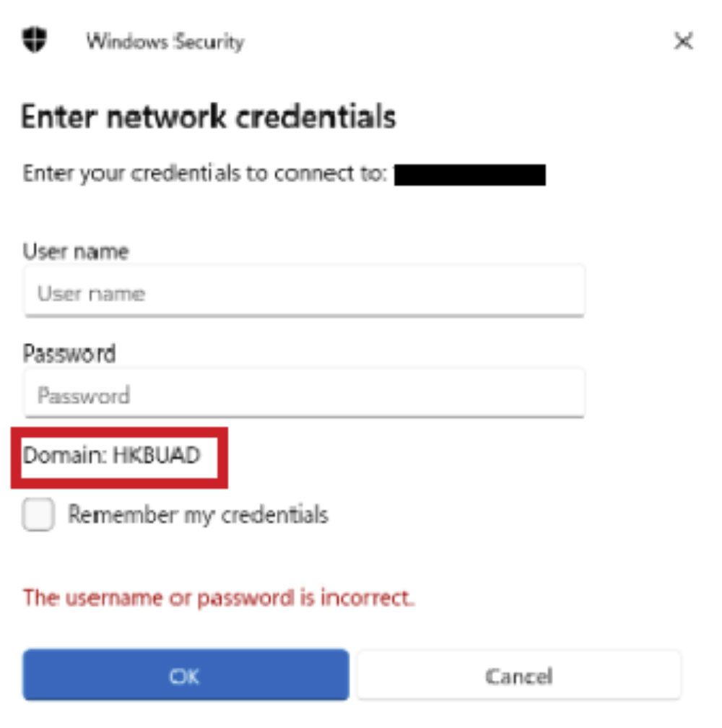Screen dimensions: 722x728
Task: Click the "Password" field label
Action: [69, 354]
